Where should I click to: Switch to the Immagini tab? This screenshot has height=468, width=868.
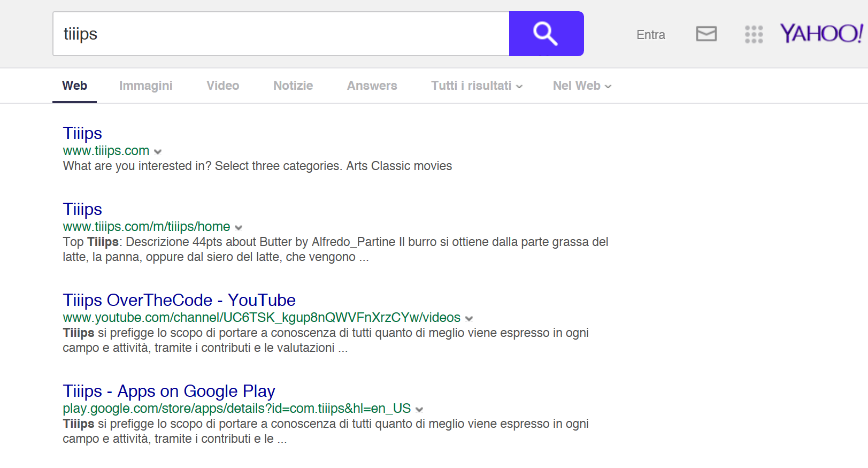tap(145, 86)
